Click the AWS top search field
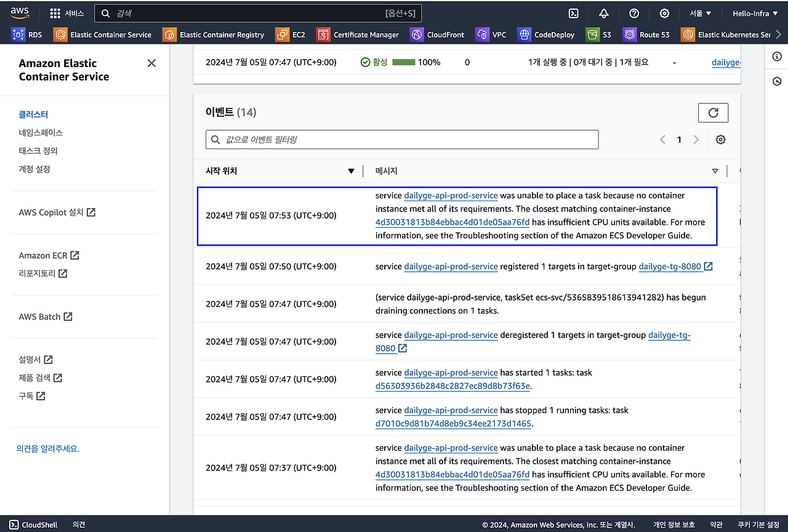Viewport: 788px width, 532px height. click(258, 13)
